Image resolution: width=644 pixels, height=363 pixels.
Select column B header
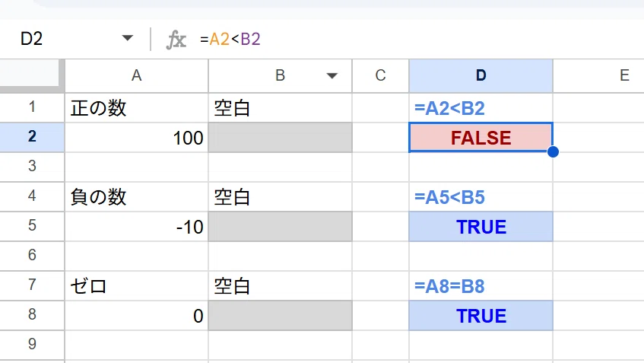click(x=280, y=75)
